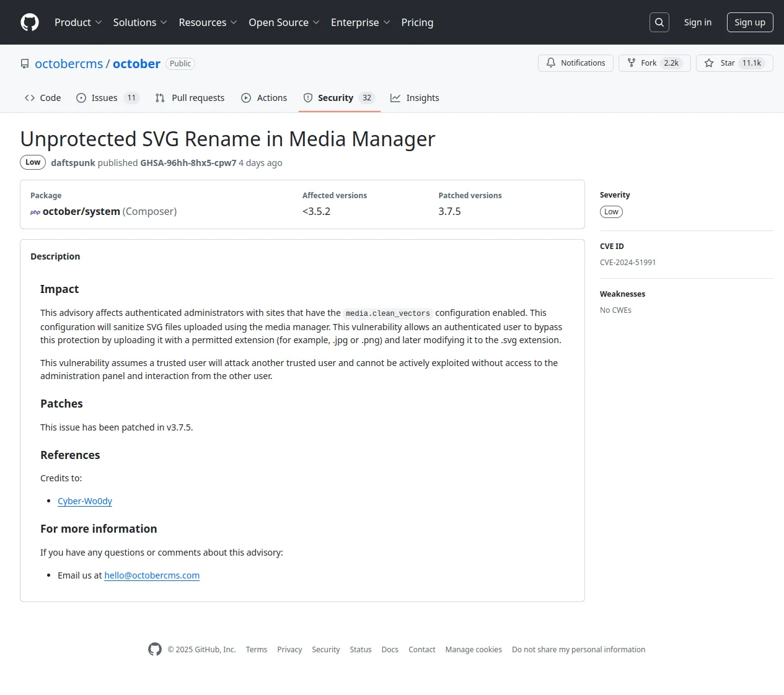Click the Issues circle icon

81,98
